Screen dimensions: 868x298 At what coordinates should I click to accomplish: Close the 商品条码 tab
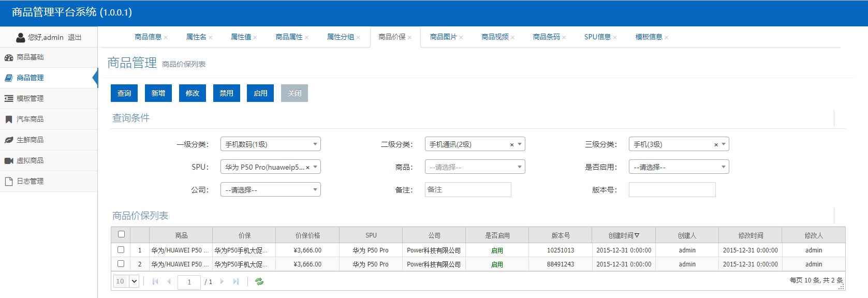coord(564,37)
